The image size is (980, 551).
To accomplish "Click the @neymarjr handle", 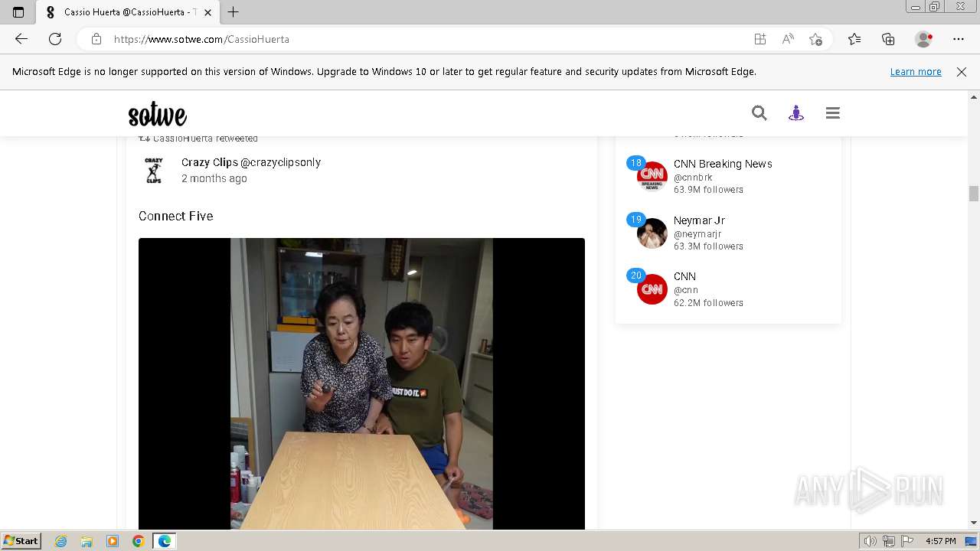I will coord(697,234).
